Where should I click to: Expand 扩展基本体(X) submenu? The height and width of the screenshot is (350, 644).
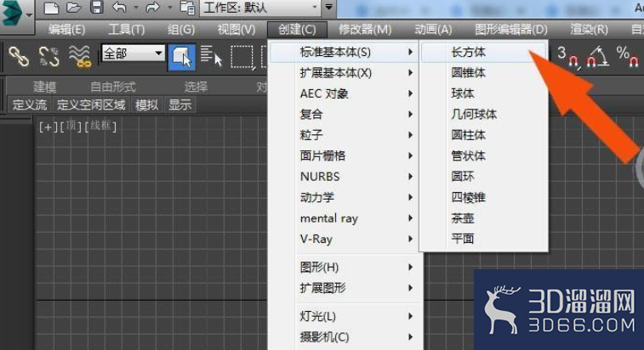pos(345,72)
